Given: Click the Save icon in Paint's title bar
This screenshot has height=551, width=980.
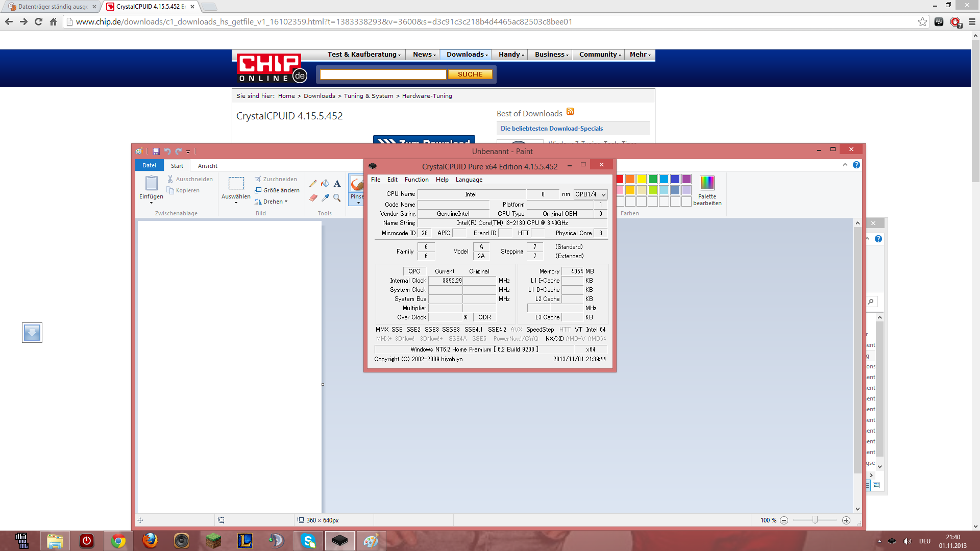Looking at the screenshot, I should [156, 152].
